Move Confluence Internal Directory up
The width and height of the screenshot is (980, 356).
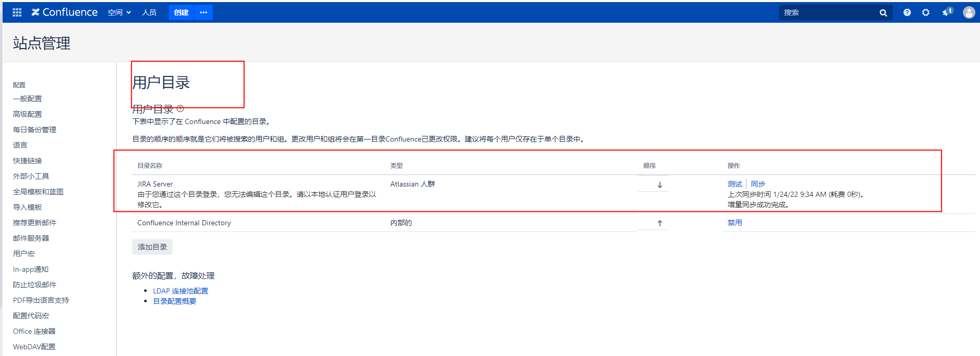click(x=660, y=223)
